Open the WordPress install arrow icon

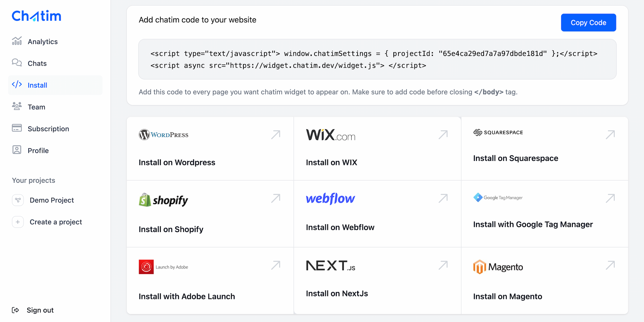276,135
